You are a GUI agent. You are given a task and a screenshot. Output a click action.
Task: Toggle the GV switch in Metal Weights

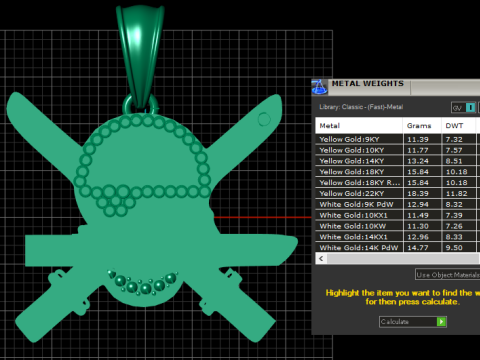pos(463,108)
